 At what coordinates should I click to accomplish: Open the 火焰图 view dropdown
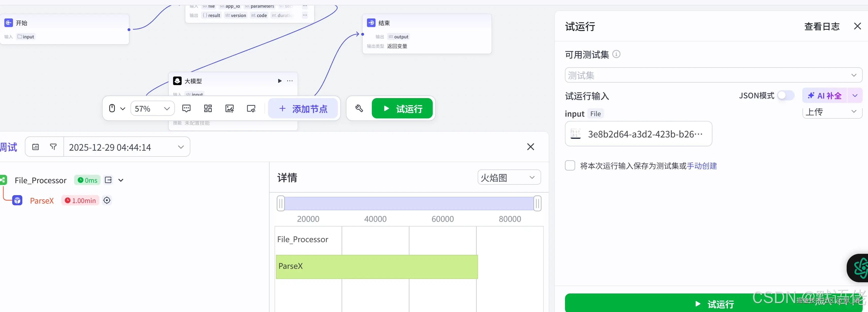click(x=508, y=177)
